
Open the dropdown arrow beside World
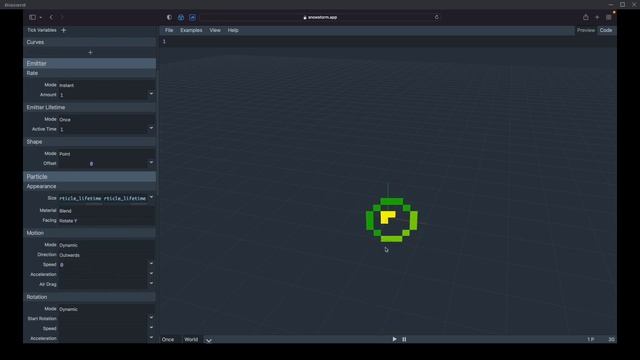point(209,340)
